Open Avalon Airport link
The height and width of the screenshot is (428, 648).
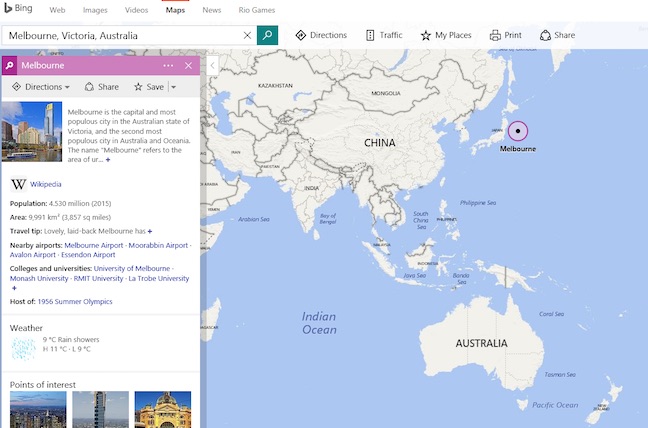[33, 255]
